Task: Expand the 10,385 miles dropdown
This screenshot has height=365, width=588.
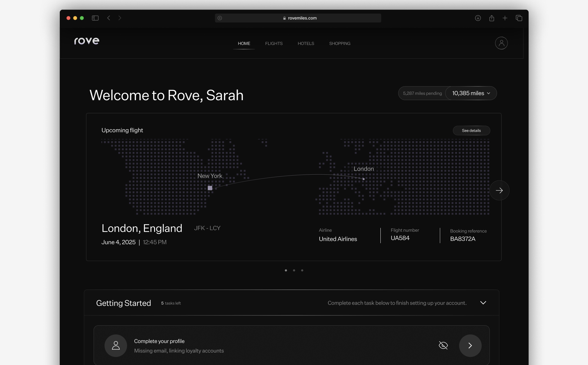Action: coord(471,93)
